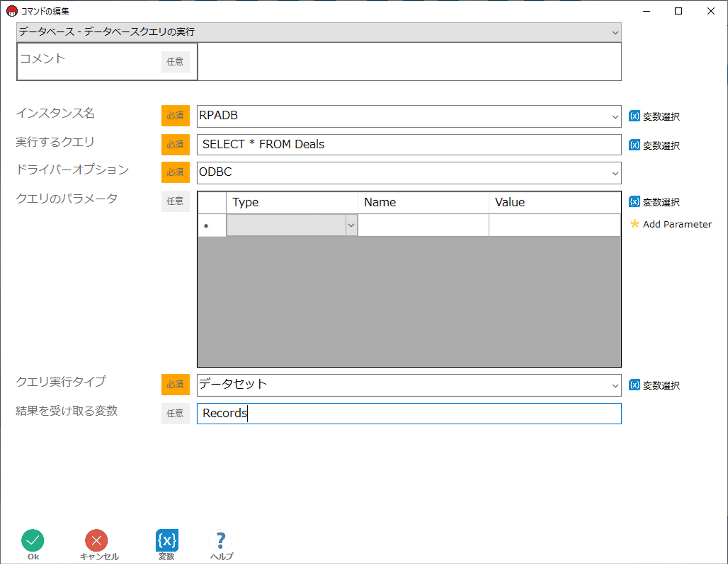The width and height of the screenshot is (728, 564).
Task: Select the new row marker in parameter grid
Action: (211, 225)
